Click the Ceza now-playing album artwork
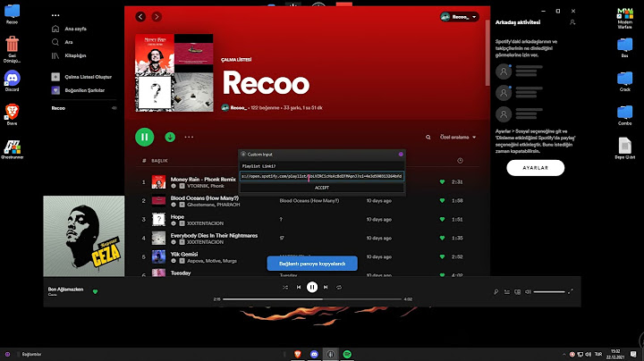This screenshot has height=361, width=644. click(84, 236)
